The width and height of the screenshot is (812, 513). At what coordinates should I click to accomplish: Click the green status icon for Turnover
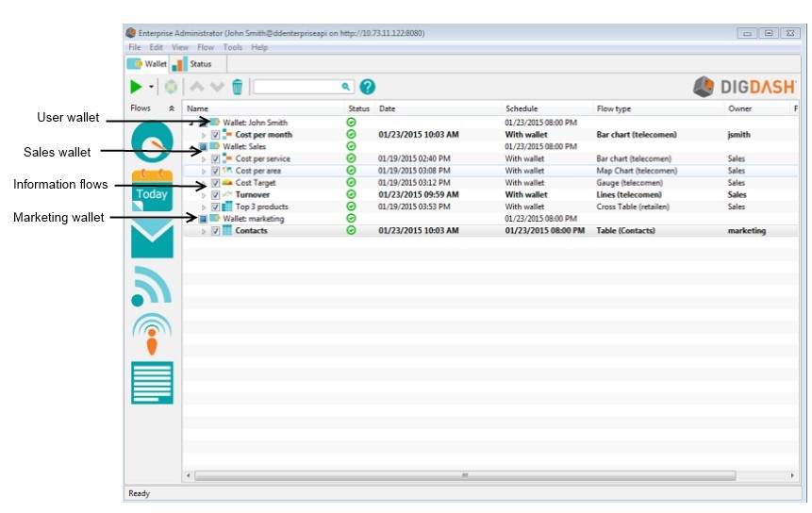351,194
